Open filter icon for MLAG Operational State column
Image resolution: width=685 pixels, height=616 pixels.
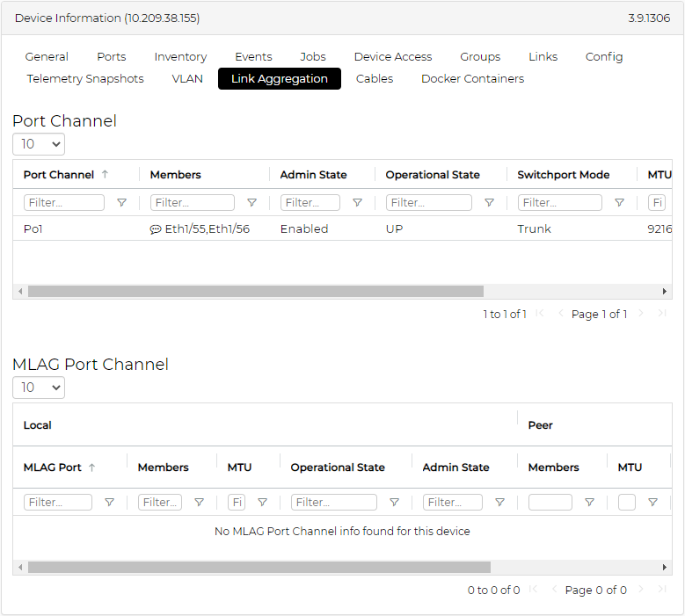pyautogui.click(x=394, y=503)
